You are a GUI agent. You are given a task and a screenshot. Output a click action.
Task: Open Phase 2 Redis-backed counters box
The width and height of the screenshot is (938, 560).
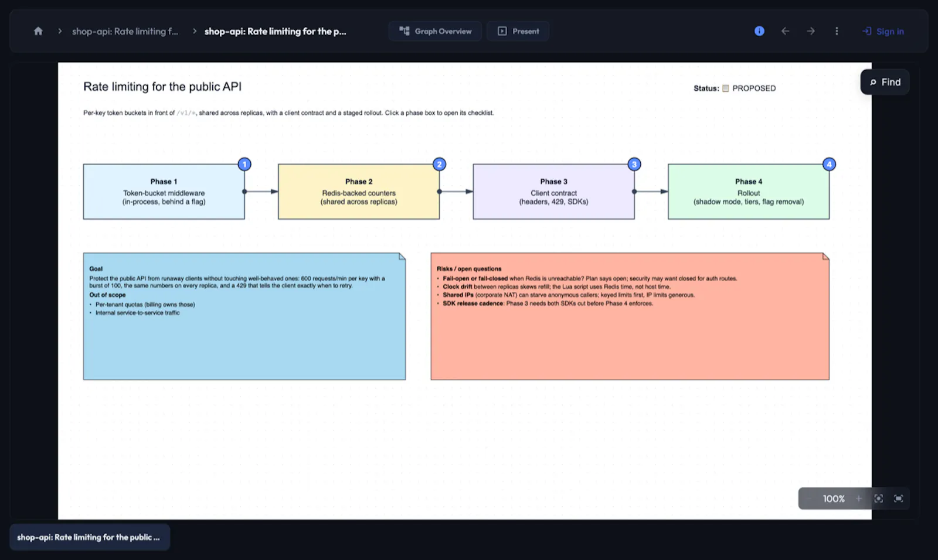[x=359, y=192]
